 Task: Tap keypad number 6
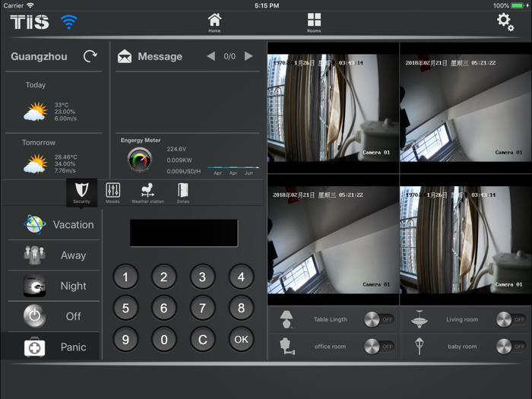(164, 308)
